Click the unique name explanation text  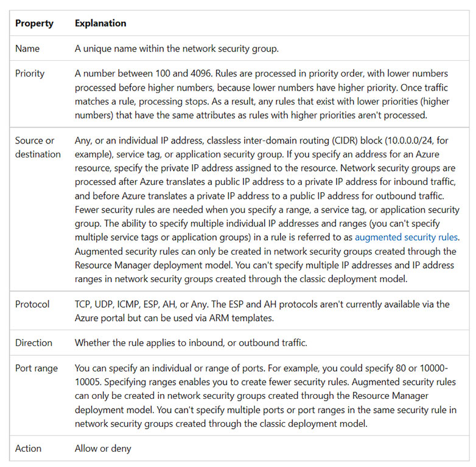(x=177, y=49)
